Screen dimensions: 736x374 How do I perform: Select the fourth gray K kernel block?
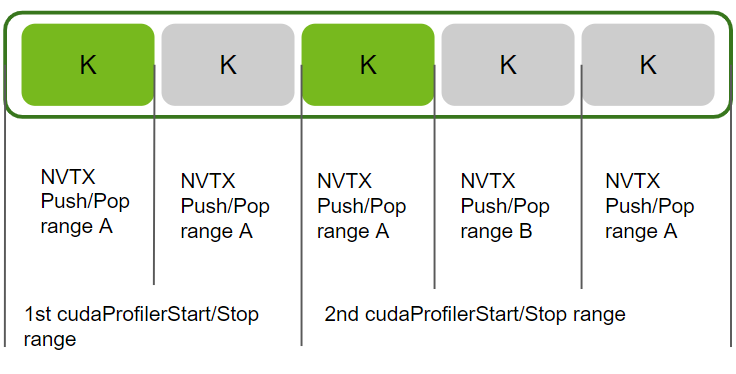(x=508, y=65)
